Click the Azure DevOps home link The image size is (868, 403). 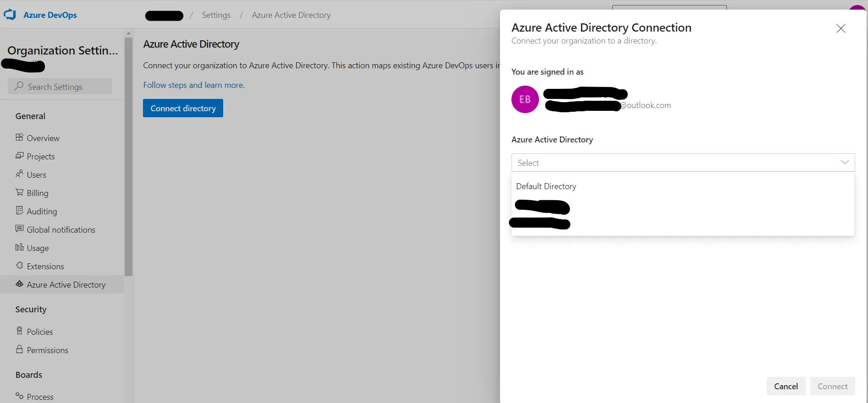tap(50, 15)
